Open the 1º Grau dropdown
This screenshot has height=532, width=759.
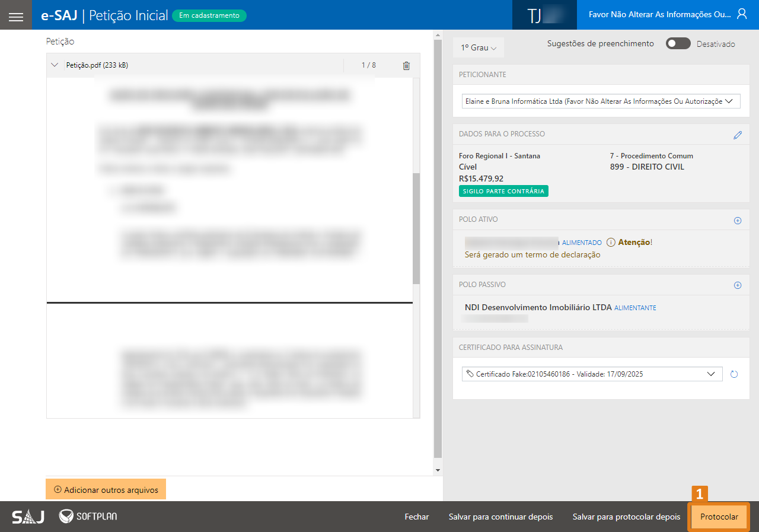(478, 47)
